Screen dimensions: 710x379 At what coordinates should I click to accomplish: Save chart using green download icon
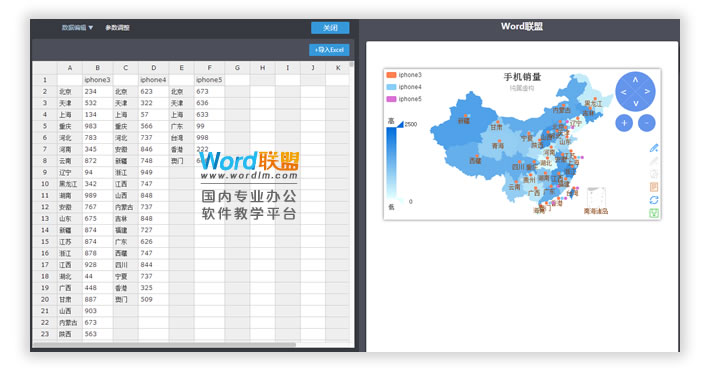(x=654, y=213)
